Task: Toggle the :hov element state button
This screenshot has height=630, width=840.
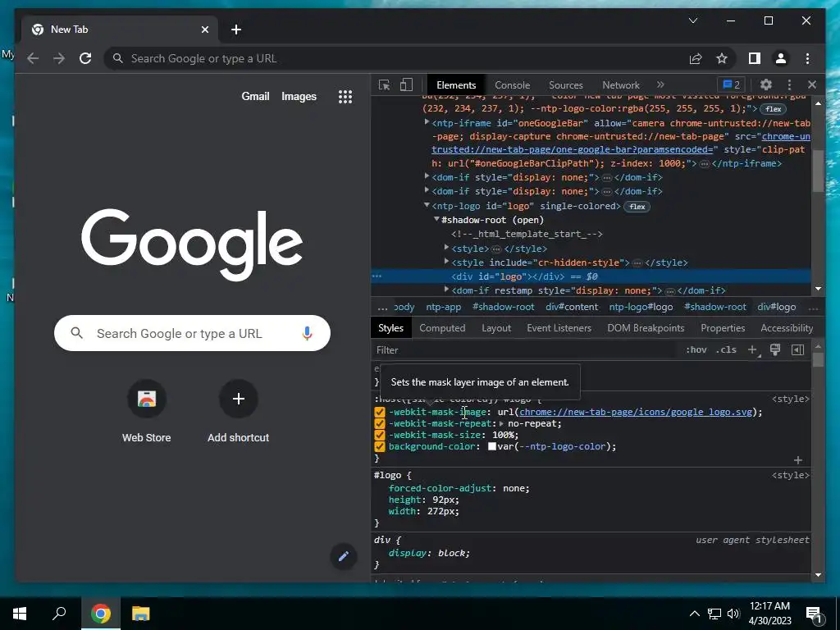Action: [696, 349]
